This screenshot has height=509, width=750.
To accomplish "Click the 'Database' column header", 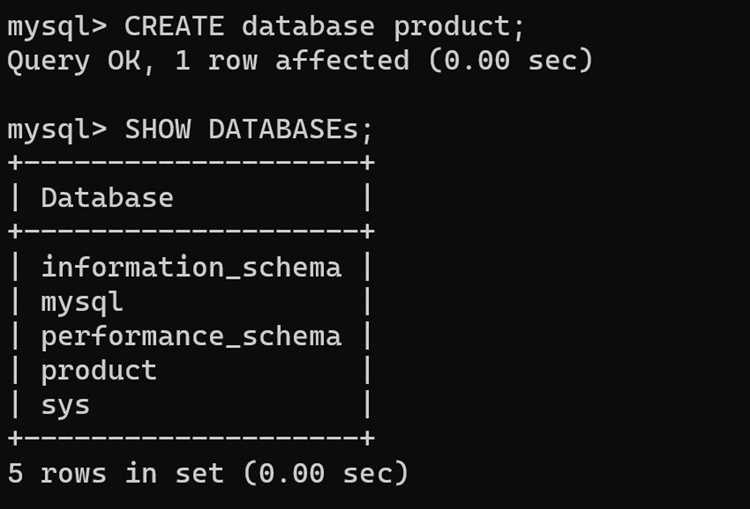I will (x=107, y=198).
